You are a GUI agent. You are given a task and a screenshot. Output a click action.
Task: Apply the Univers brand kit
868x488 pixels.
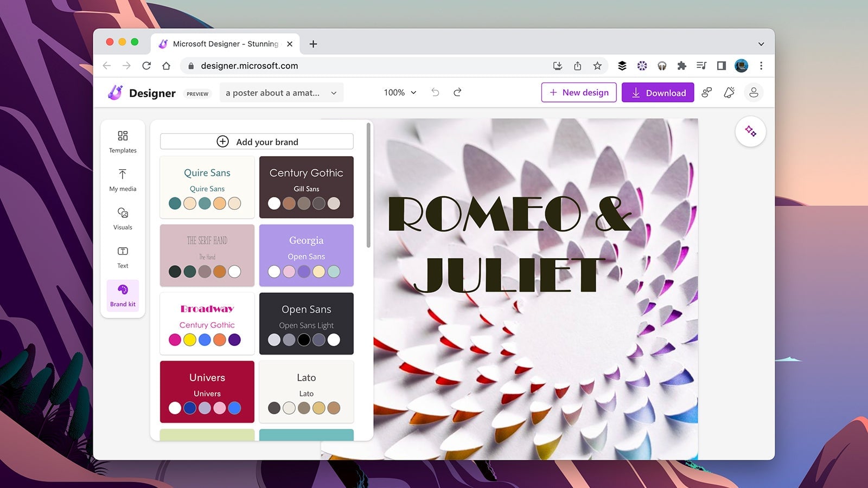[x=207, y=391]
